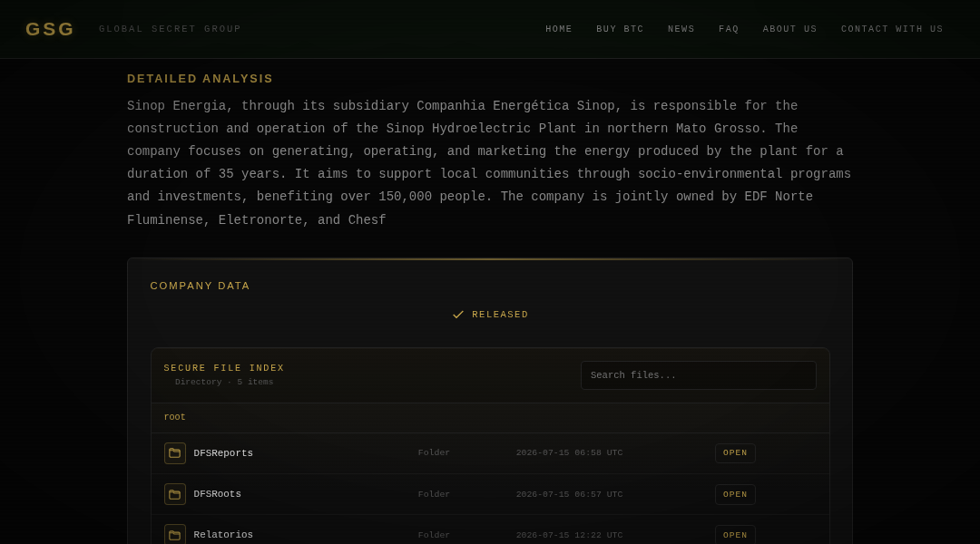Click the RELEASED status label
980x544 pixels.
click(x=500, y=314)
